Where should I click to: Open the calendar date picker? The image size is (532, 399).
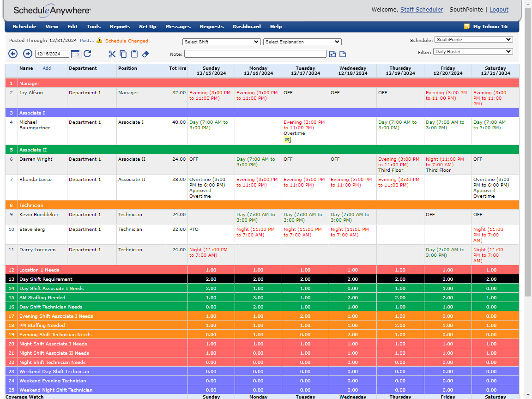(x=76, y=54)
